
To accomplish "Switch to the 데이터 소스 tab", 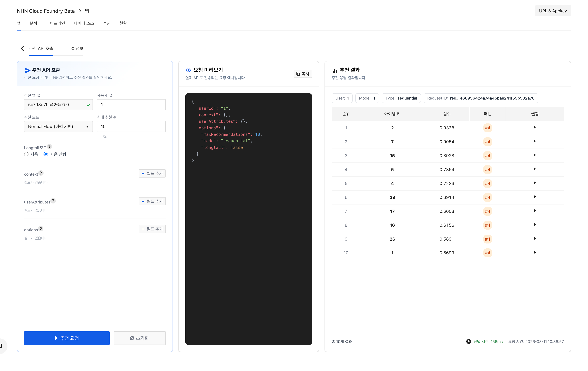I will tap(84, 23).
